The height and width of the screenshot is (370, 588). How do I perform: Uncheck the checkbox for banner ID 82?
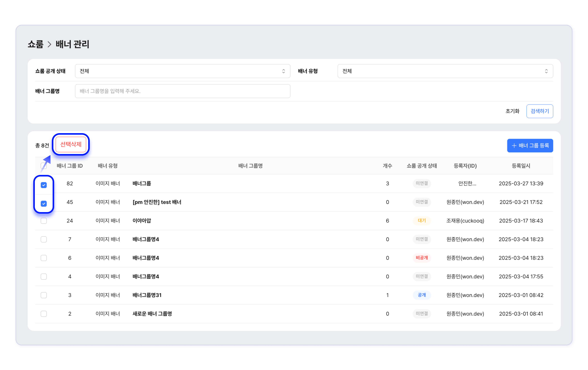click(44, 185)
